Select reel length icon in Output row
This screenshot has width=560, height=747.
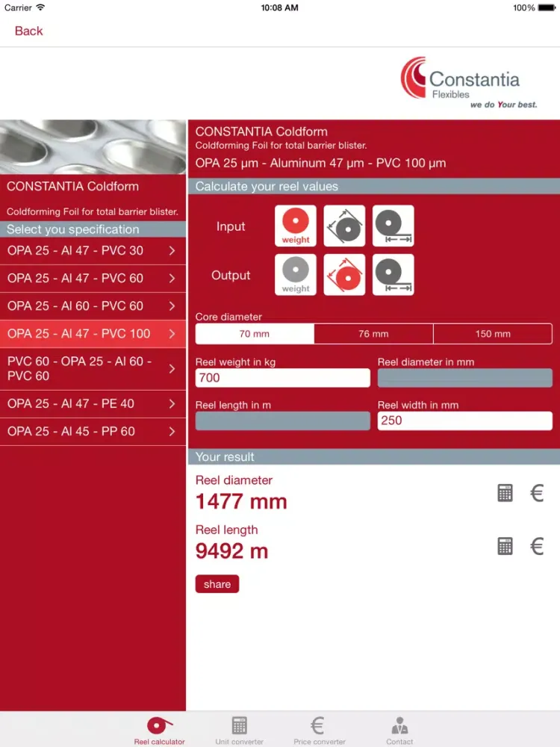coord(393,274)
